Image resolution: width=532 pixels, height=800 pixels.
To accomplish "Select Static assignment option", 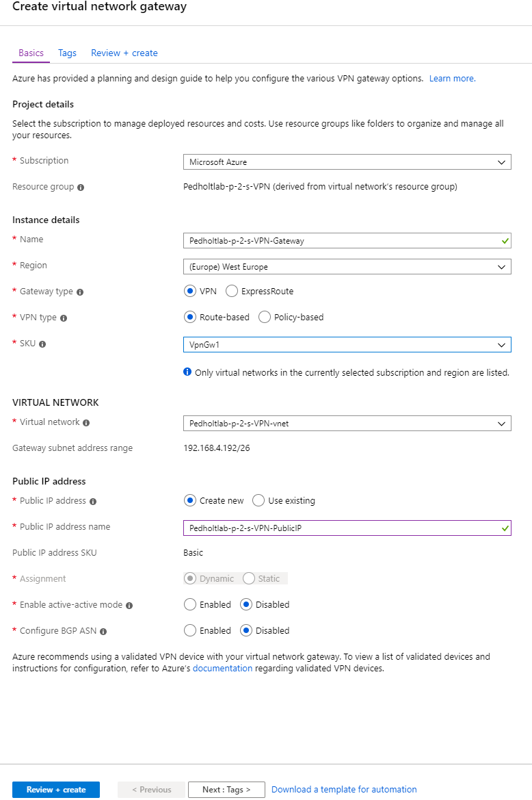I will tap(249, 578).
